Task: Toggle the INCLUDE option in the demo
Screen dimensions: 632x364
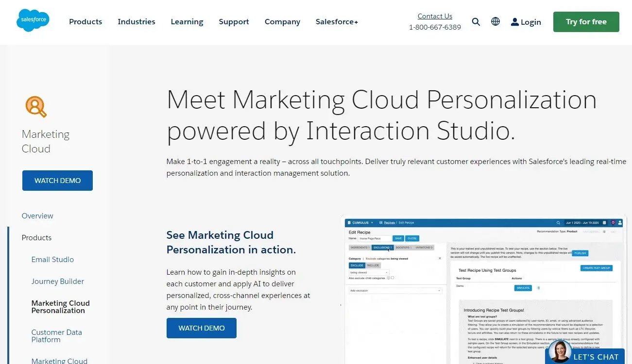Action: [373, 265]
